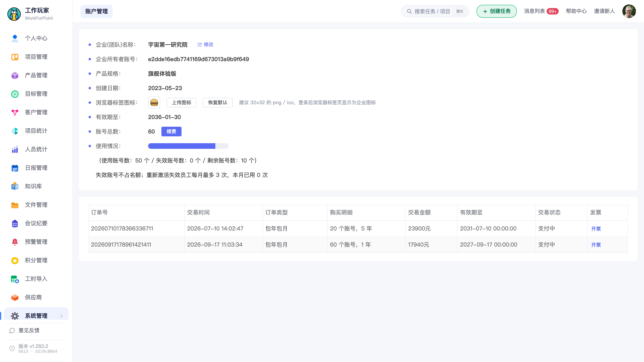Click 修改 link for enterprise name

pos(208,44)
